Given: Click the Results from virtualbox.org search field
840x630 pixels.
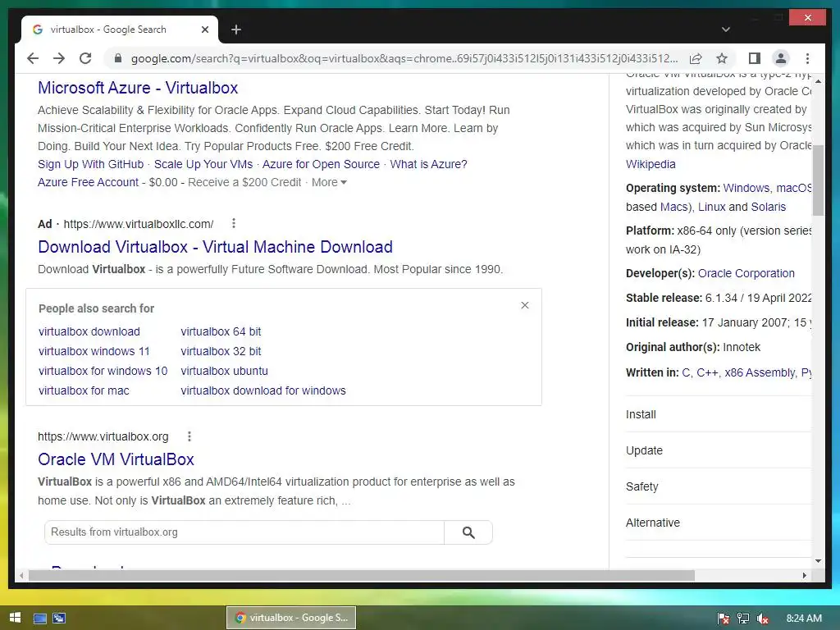Looking at the screenshot, I should pos(244,532).
